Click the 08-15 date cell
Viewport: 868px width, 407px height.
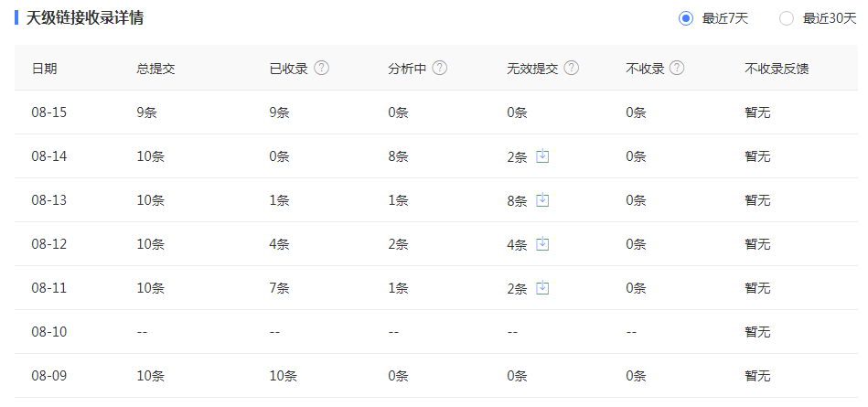(49, 112)
